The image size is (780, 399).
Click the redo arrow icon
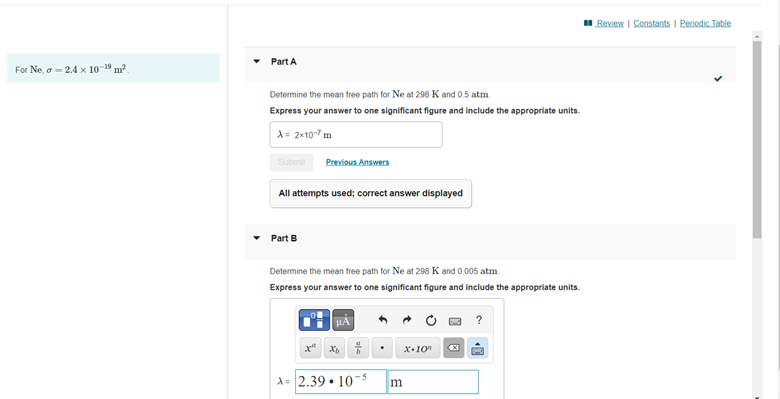[406, 320]
